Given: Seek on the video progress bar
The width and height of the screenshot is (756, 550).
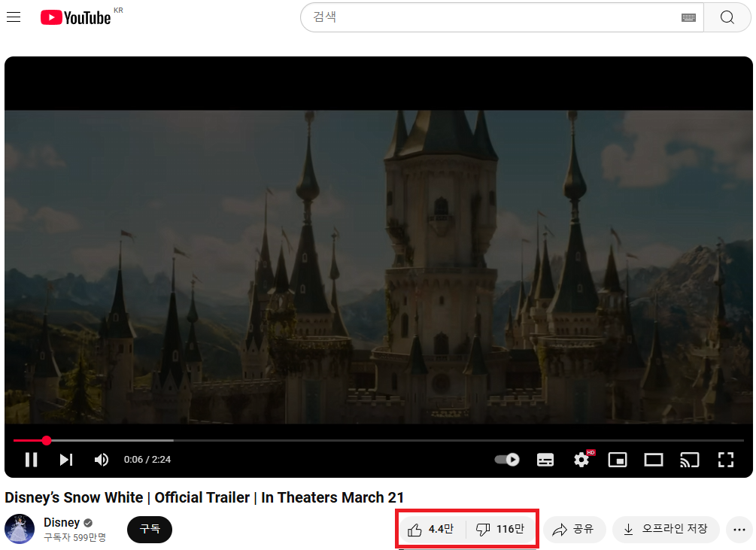Looking at the screenshot, I should (378, 440).
